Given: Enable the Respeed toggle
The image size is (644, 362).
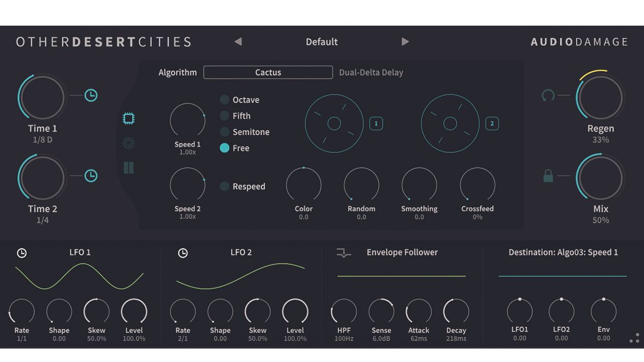Looking at the screenshot, I should (x=243, y=187).
